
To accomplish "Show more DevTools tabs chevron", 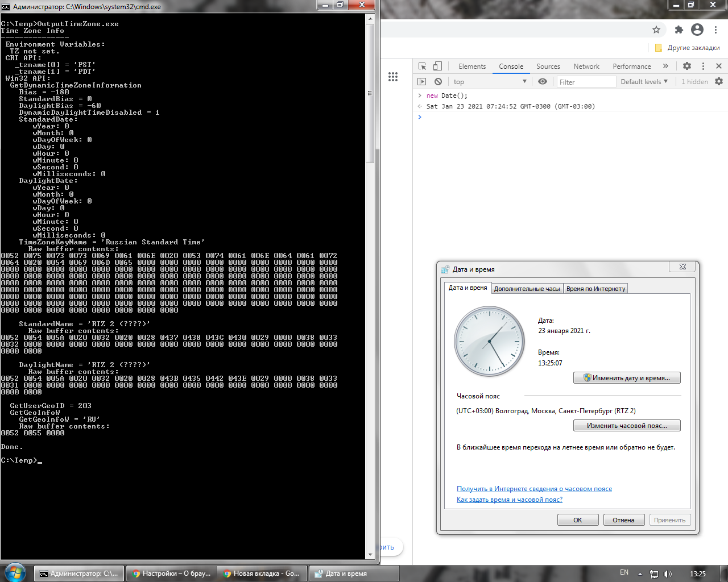I will (665, 66).
